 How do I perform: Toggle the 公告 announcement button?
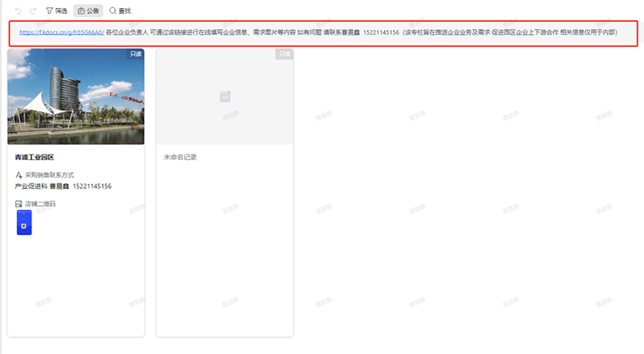tap(88, 11)
